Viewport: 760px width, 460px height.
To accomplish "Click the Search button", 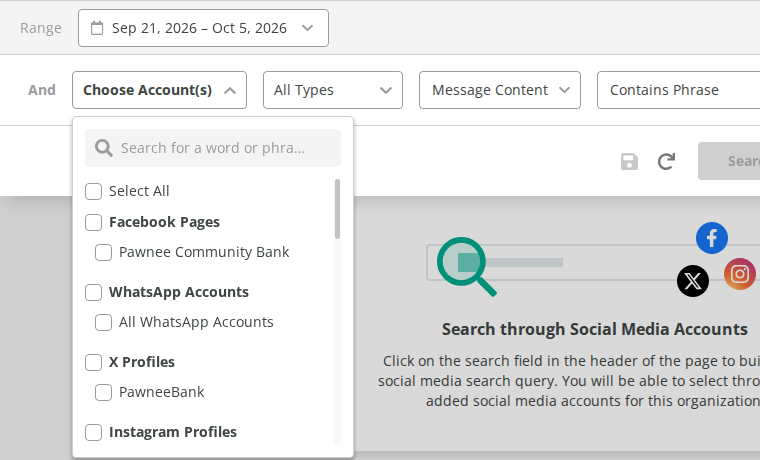I will pyautogui.click(x=729, y=161).
